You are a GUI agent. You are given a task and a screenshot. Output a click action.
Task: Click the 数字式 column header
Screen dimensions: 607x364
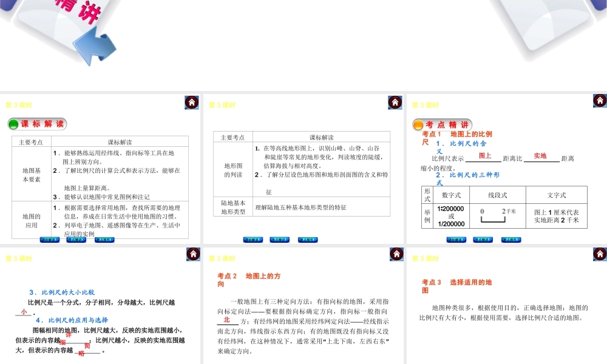pos(452,195)
